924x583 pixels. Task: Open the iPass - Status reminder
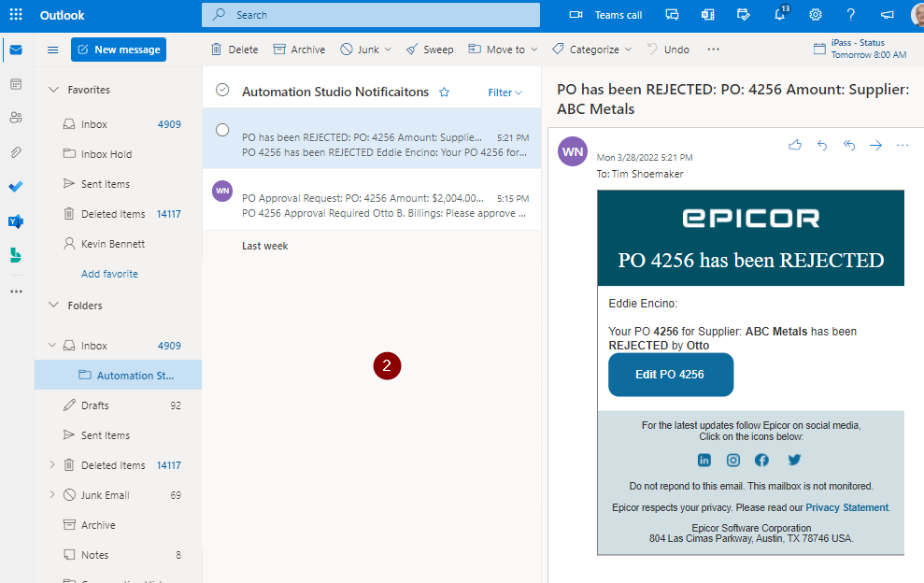click(x=860, y=49)
